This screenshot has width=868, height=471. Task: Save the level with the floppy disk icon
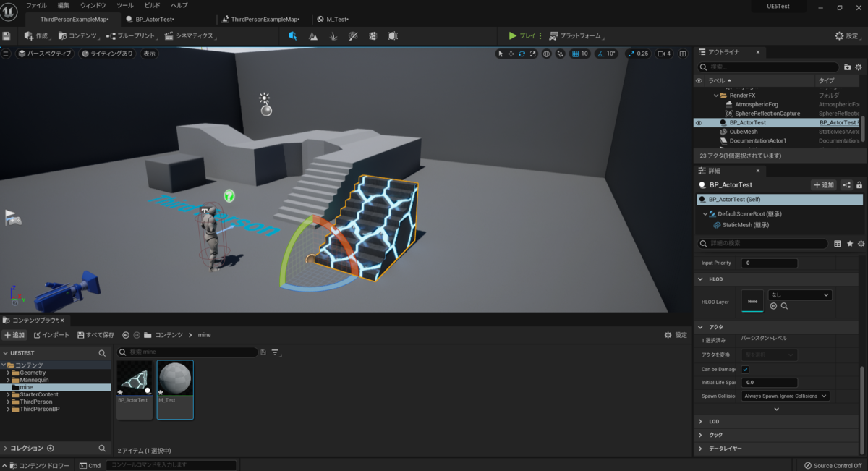(7, 35)
